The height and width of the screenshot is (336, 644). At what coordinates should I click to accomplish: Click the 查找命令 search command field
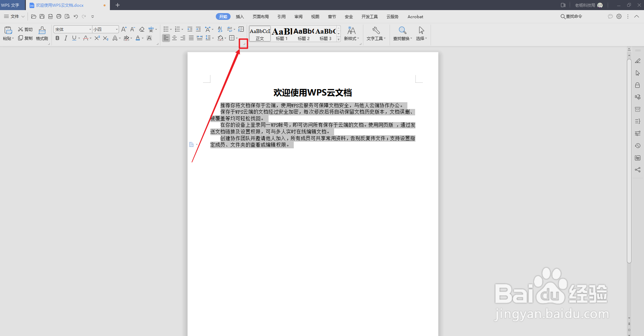(x=571, y=16)
